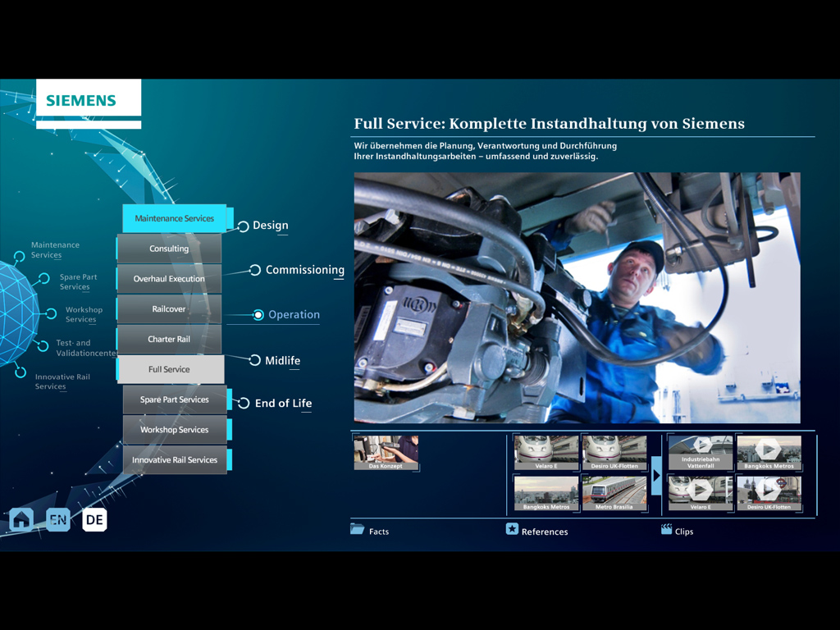Open the Metro Brasilia reference thumbnail

[614, 493]
